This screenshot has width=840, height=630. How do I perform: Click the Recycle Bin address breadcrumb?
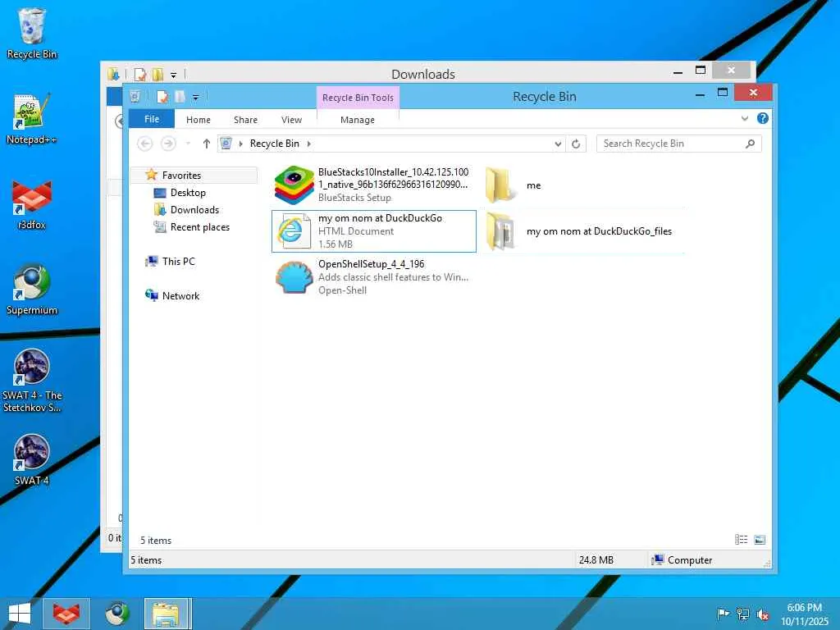[274, 144]
